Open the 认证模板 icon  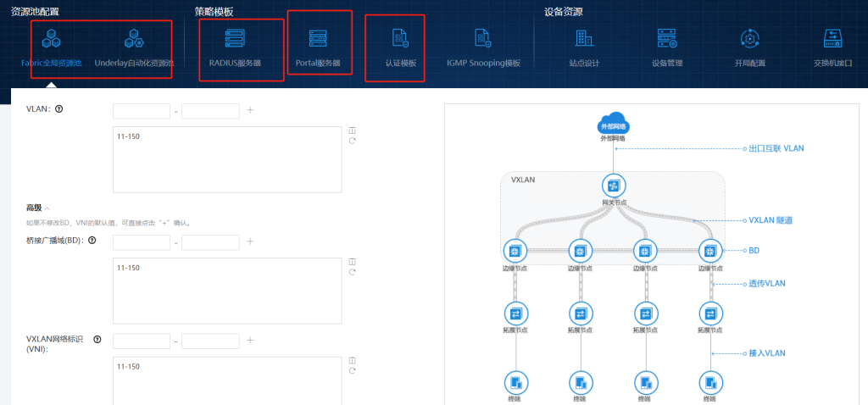(x=400, y=39)
